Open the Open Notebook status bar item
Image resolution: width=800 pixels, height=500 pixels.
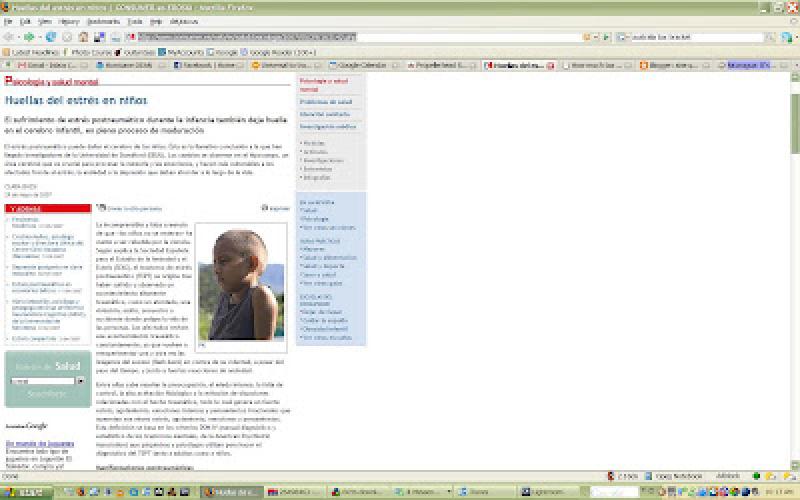pyautogui.click(x=672, y=476)
